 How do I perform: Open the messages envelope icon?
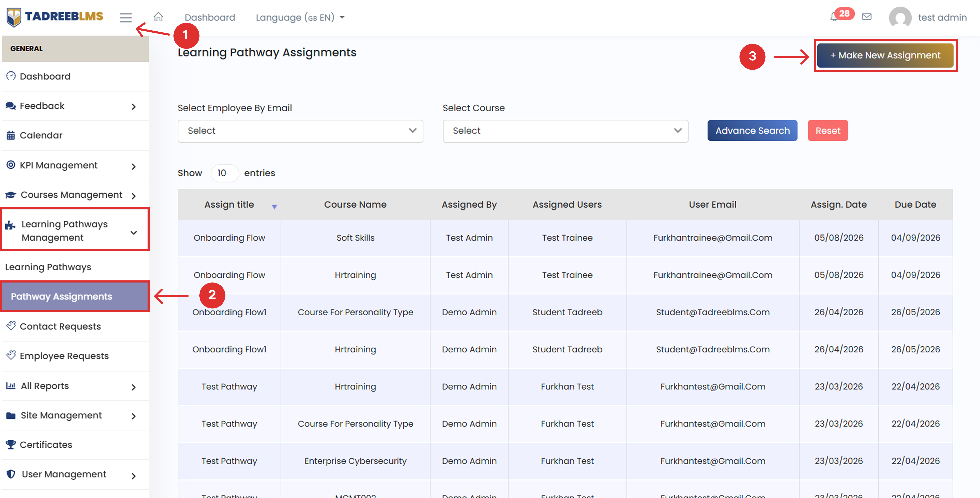867,17
